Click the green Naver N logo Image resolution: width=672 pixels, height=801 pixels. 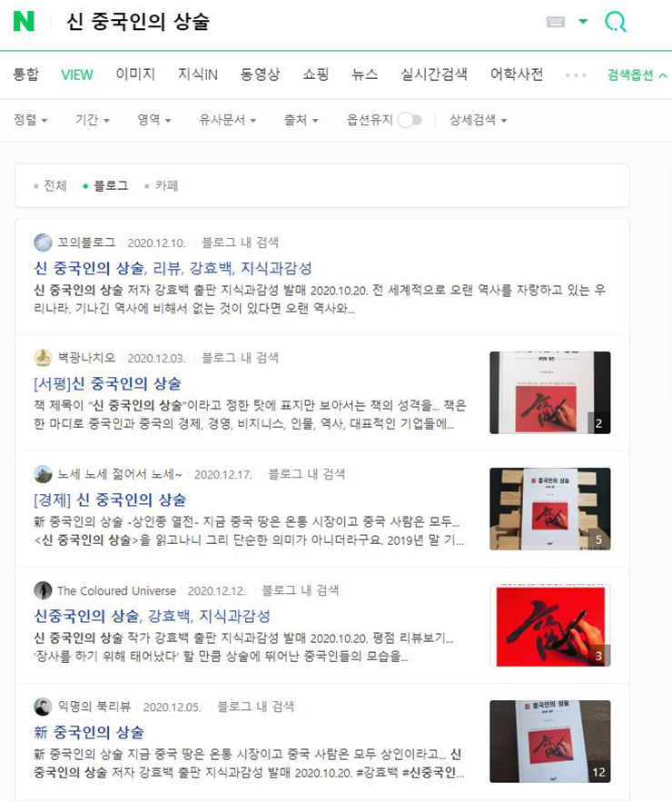pyautogui.click(x=24, y=22)
